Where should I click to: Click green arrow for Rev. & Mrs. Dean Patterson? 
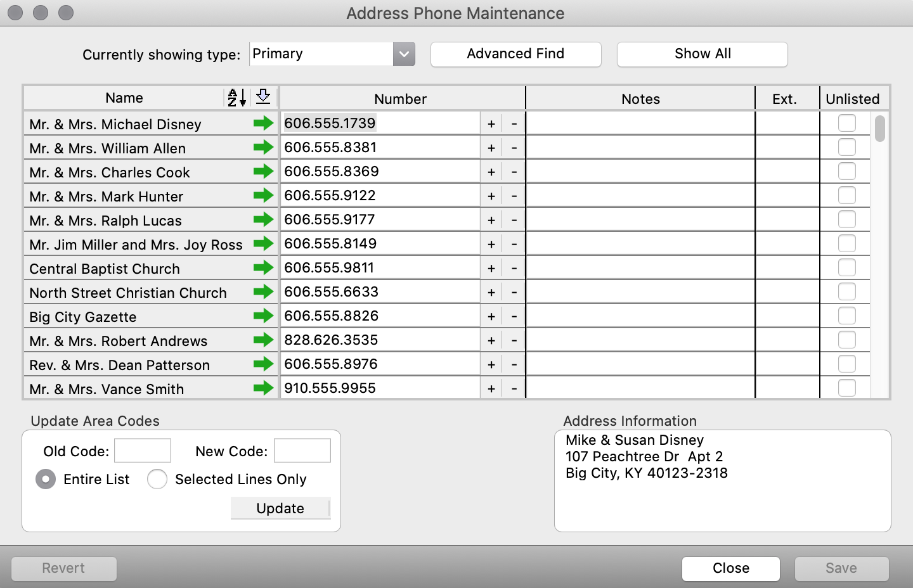(x=263, y=364)
